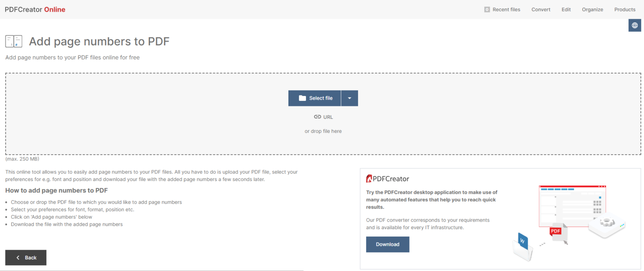Viewport: 644px width, 271px height.
Task: Click the folder icon on Select file
Action: point(303,98)
